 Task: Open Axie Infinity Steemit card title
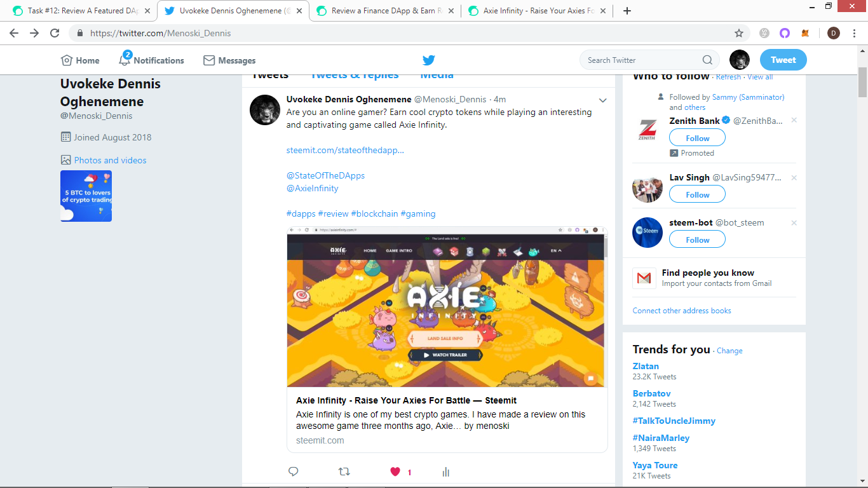click(x=406, y=400)
